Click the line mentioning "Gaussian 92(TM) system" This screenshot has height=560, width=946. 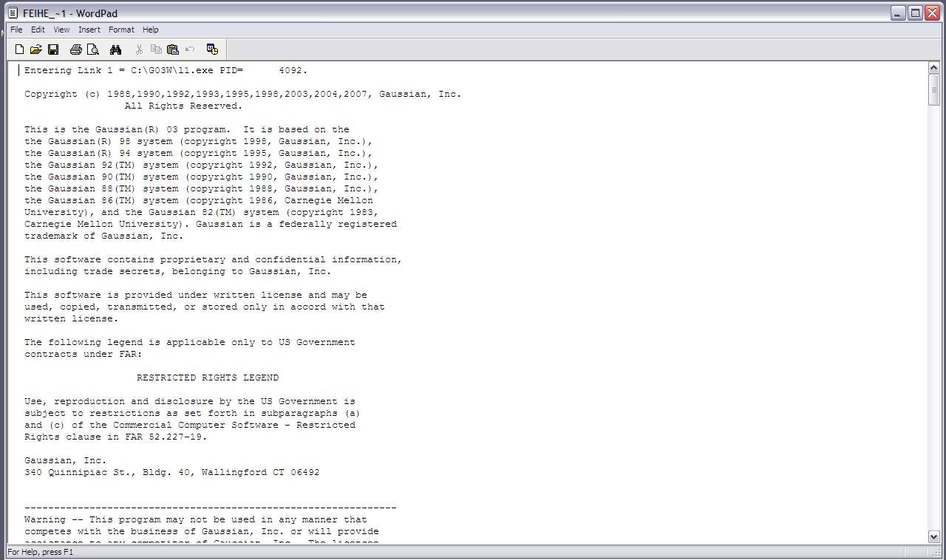tap(201, 165)
